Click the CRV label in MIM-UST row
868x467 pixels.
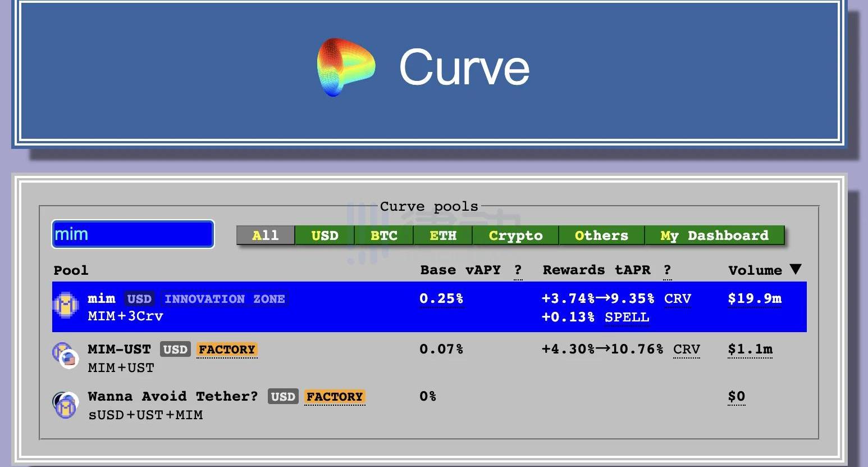(x=687, y=350)
